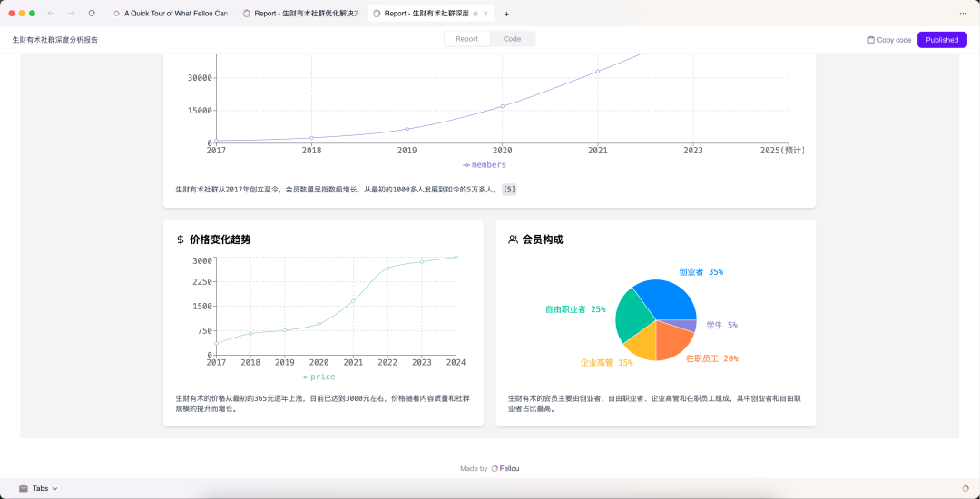Click the macOS green fullscreen window button

(32, 13)
